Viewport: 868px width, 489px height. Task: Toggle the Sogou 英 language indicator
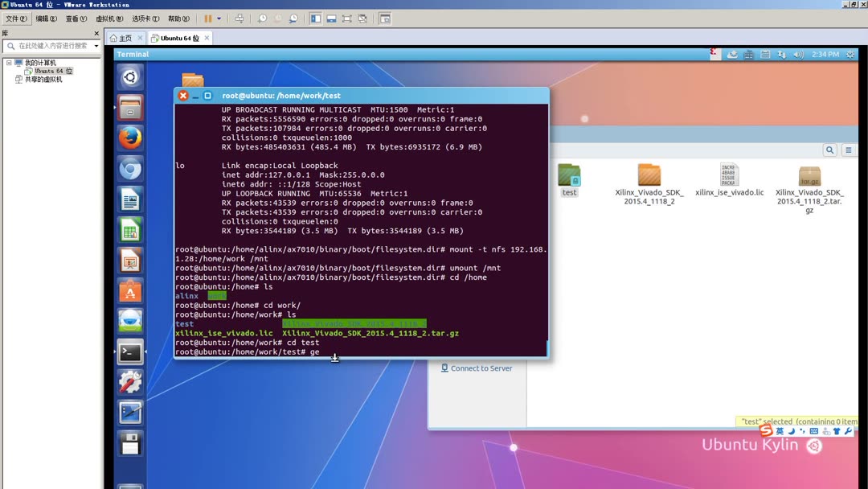pos(781,432)
